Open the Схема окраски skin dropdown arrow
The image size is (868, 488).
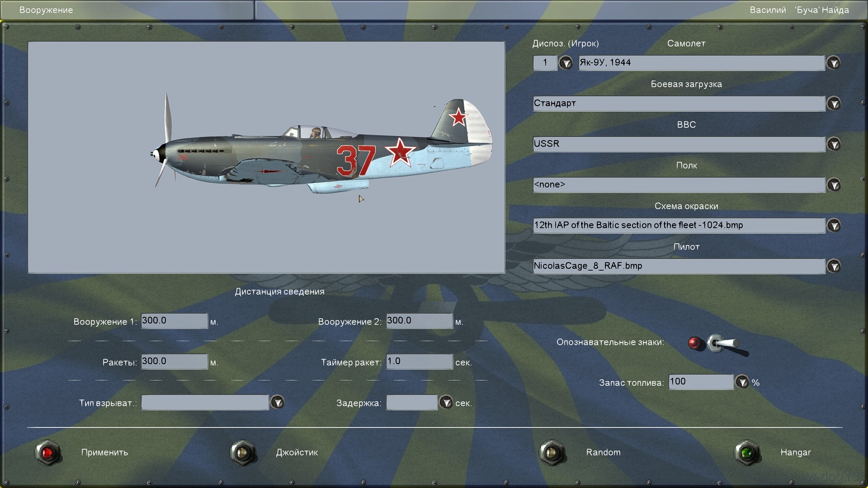point(833,225)
